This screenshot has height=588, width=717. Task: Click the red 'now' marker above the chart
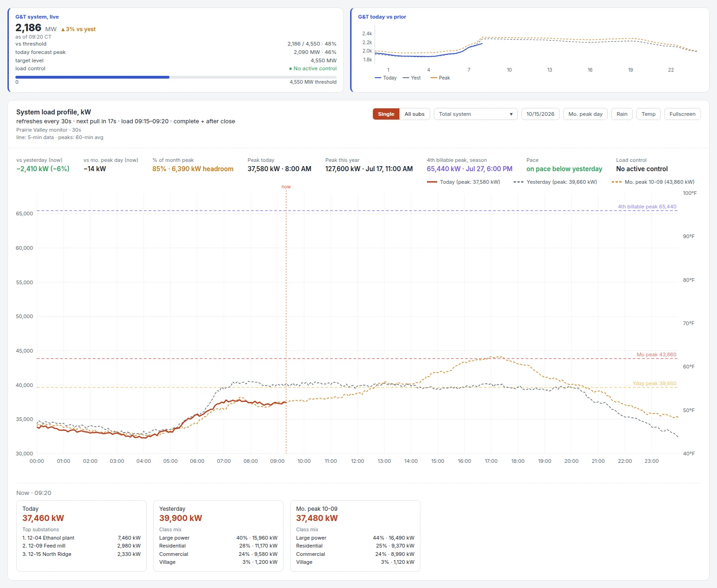coord(286,187)
